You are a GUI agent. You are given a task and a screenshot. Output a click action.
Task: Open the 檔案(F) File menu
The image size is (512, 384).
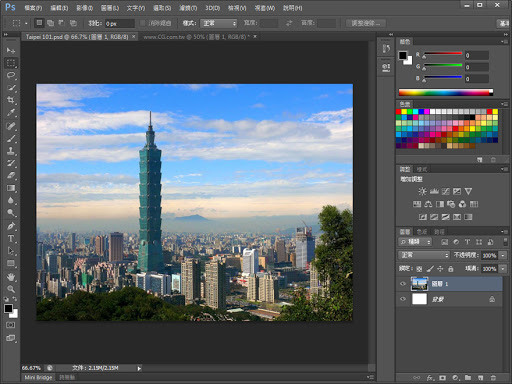pos(33,8)
